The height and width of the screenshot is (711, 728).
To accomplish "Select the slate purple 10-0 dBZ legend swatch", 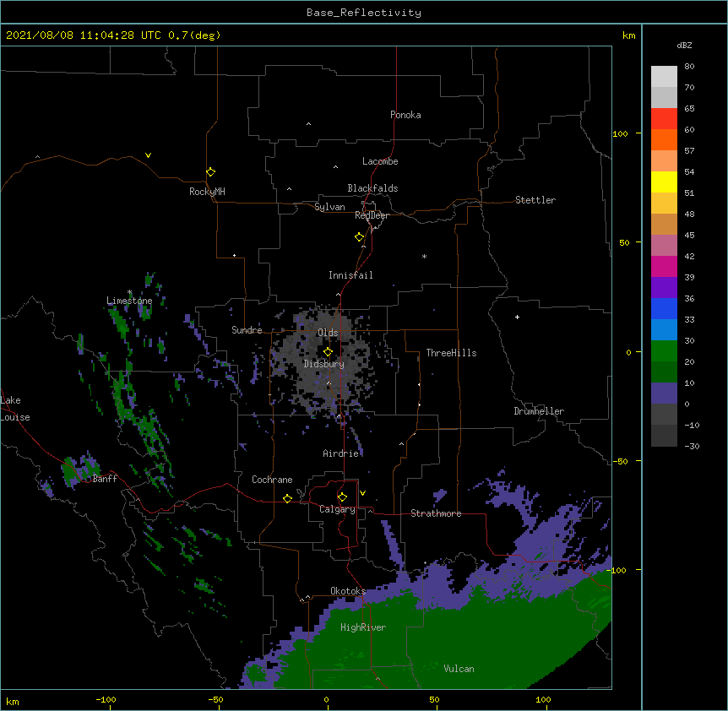I will [x=664, y=393].
